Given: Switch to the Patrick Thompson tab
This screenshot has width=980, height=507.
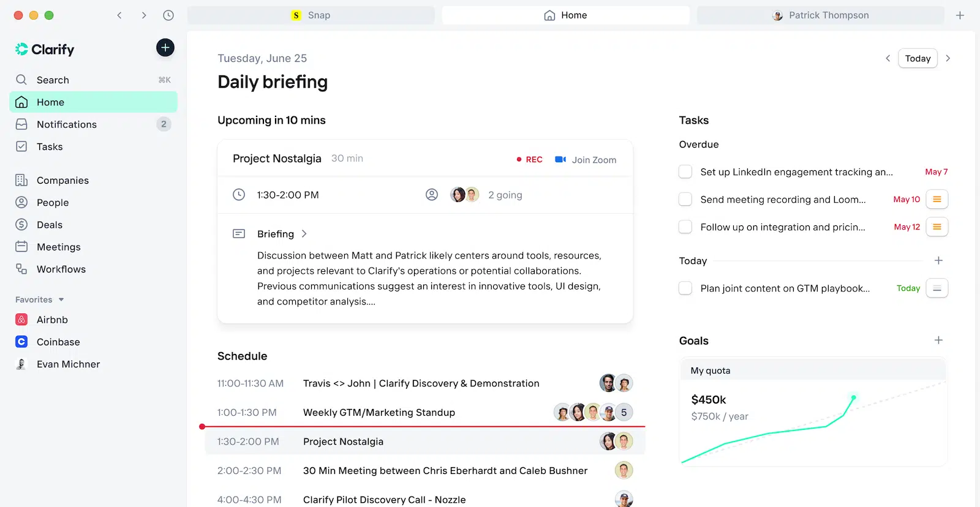Looking at the screenshot, I should click(820, 15).
